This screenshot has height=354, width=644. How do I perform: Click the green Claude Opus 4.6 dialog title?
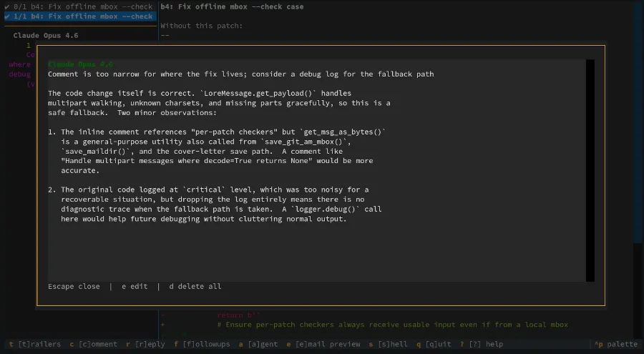coord(80,64)
